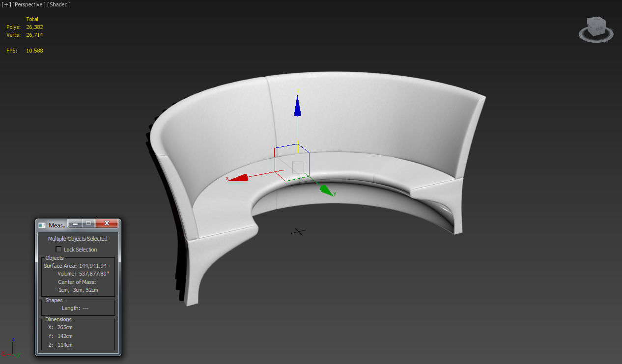Click the Center of Mass coordinates -1cm, -3cm, 52cm
Image resolution: width=622 pixels, height=364 pixels.
(77, 290)
